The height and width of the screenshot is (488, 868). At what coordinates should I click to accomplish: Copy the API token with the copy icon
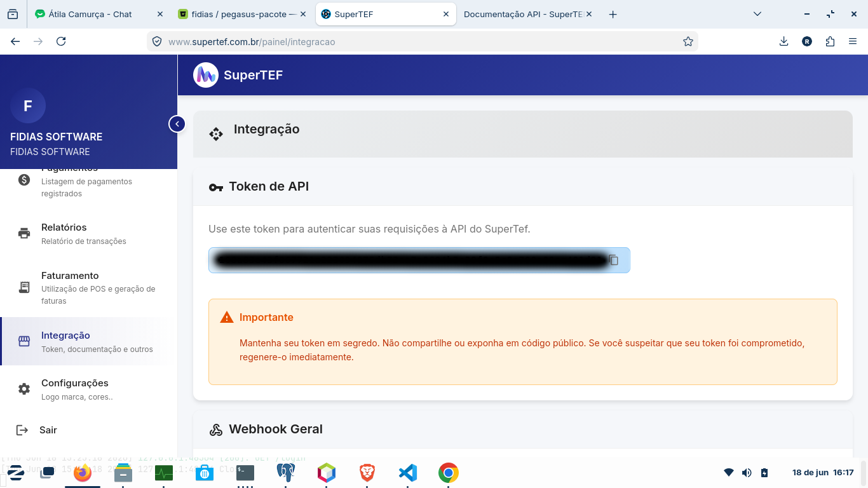614,260
